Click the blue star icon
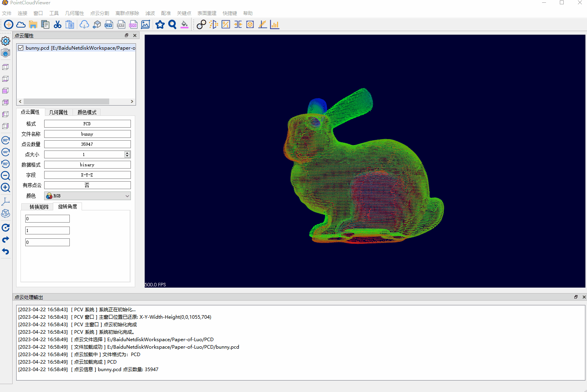This screenshot has width=587, height=392. (160, 25)
